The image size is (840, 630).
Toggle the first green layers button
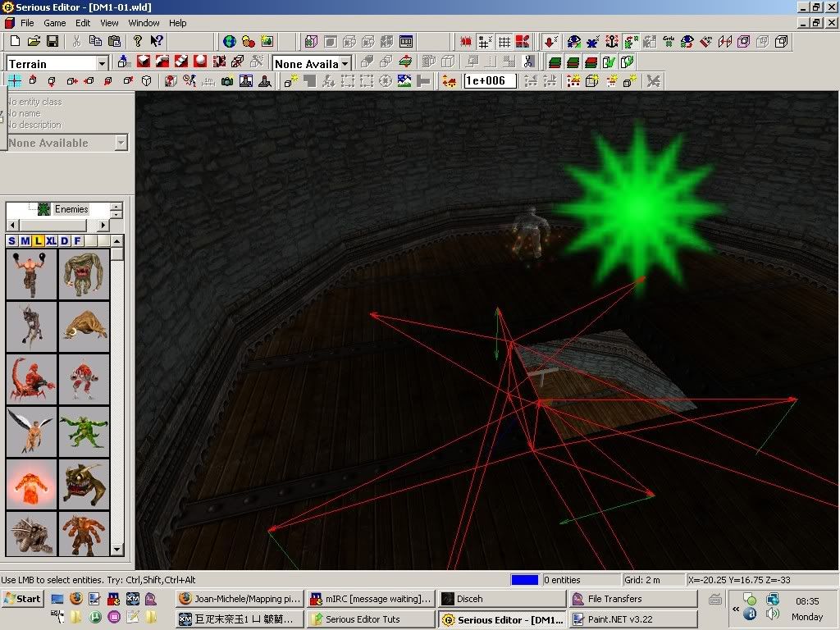pyautogui.click(x=555, y=62)
